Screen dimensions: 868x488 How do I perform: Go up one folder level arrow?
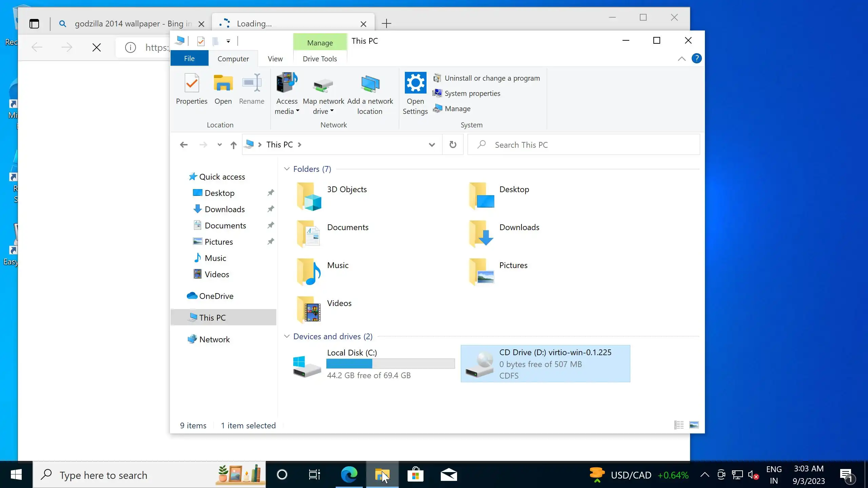[x=233, y=145]
